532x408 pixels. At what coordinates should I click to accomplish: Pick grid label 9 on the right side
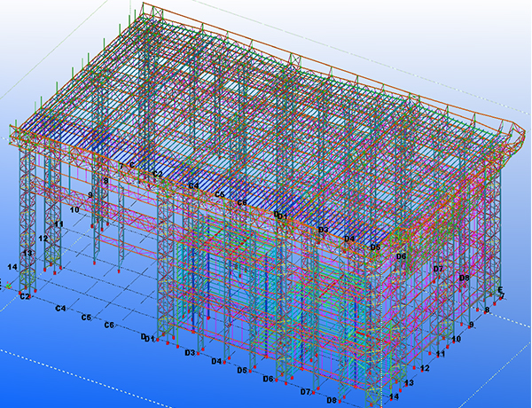[472, 326]
